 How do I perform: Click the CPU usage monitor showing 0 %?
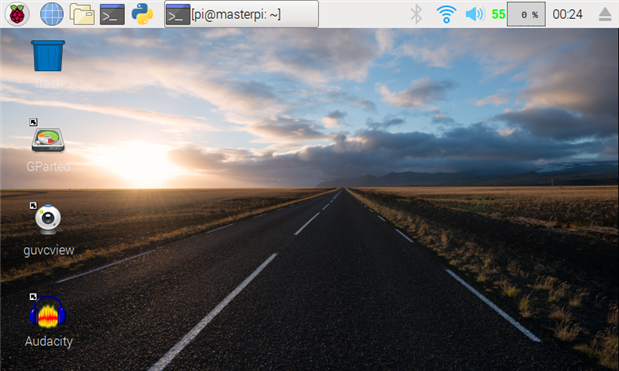526,14
